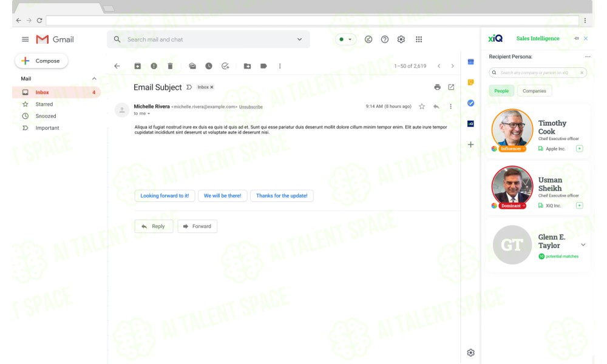Get more add-ons with the plus icon
The width and height of the screenshot is (607, 364).
tap(471, 144)
